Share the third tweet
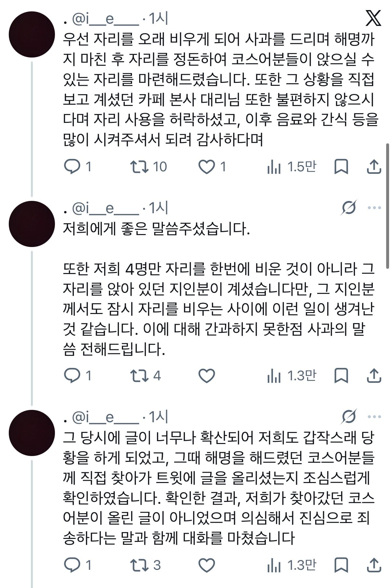 pos(374,565)
